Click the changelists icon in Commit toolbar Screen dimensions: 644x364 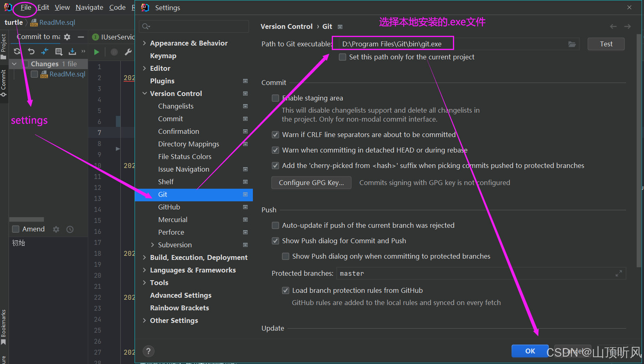tap(59, 51)
